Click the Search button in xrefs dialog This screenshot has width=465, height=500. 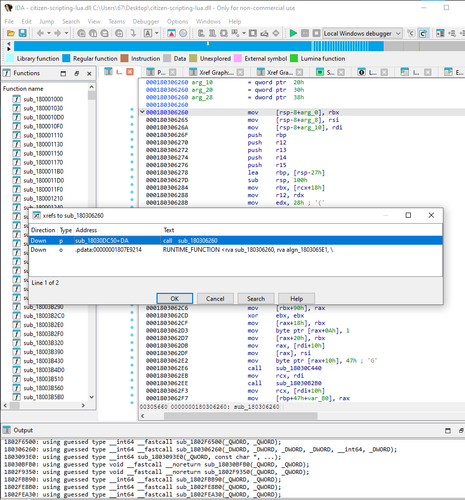click(256, 299)
